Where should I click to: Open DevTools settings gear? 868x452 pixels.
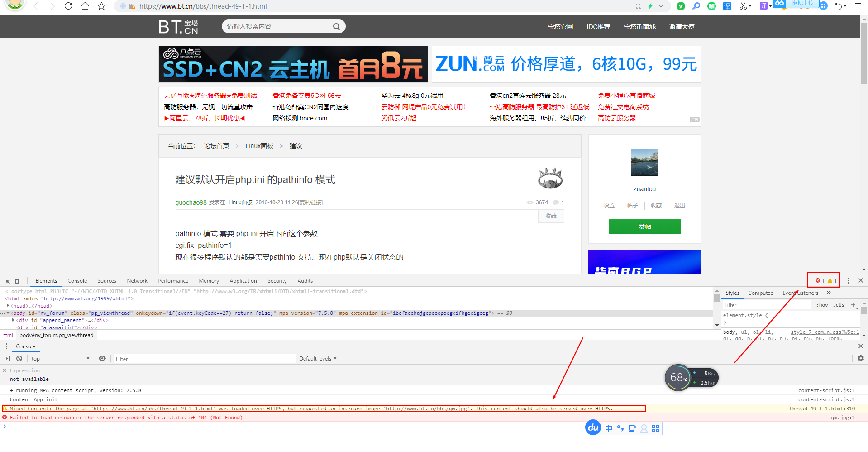pos(859,358)
